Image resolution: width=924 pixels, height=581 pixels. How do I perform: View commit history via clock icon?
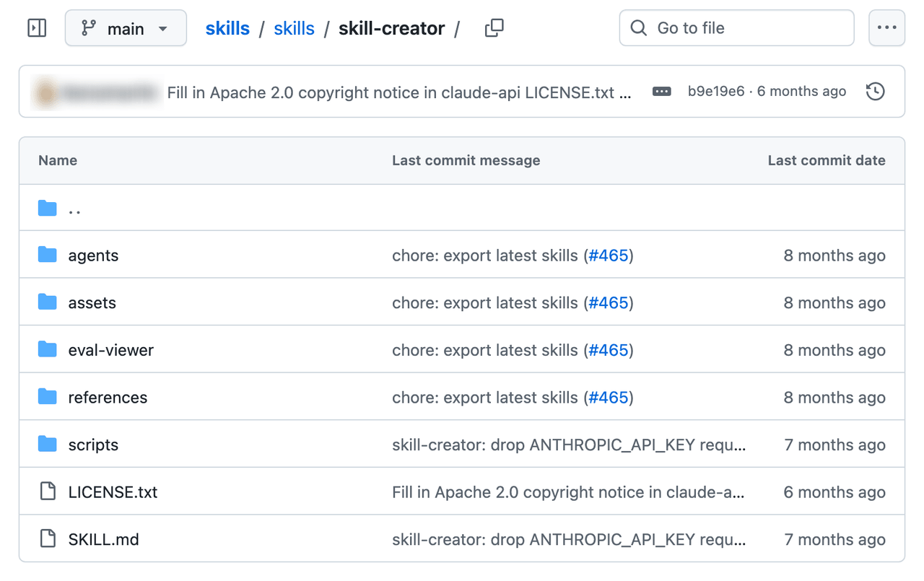click(x=875, y=92)
